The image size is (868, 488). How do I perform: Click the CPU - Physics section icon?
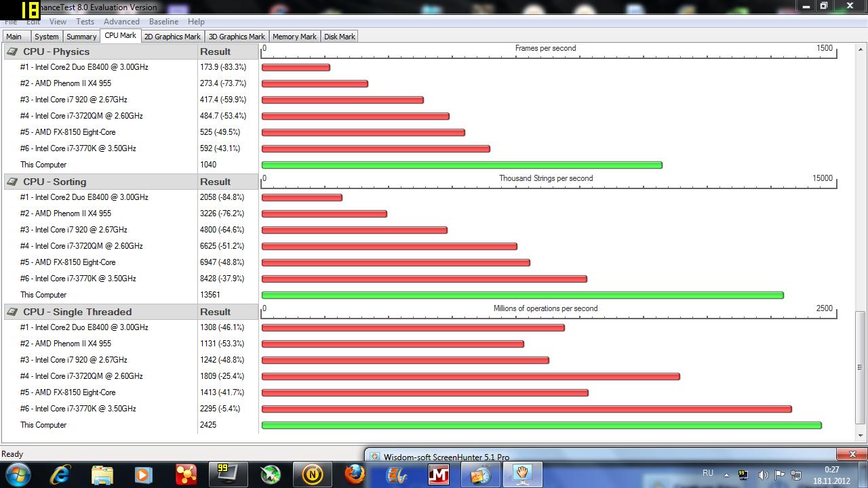click(x=12, y=52)
